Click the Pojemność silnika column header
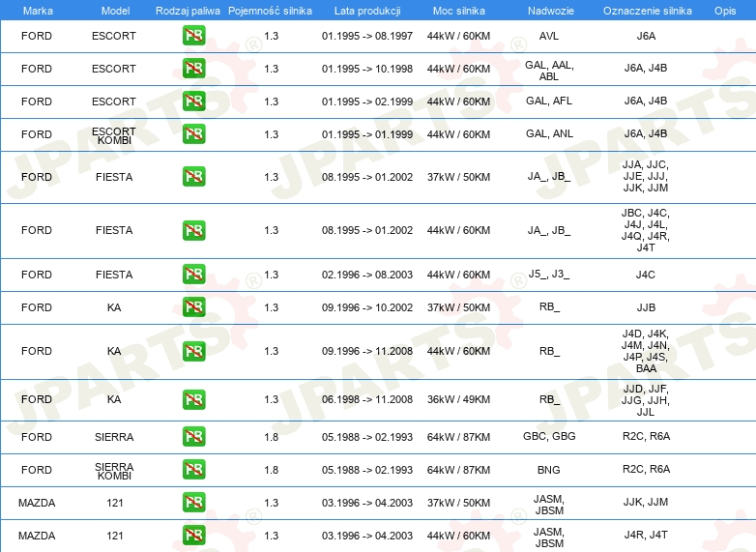Viewport: 756px width, 552px height. coord(270,11)
